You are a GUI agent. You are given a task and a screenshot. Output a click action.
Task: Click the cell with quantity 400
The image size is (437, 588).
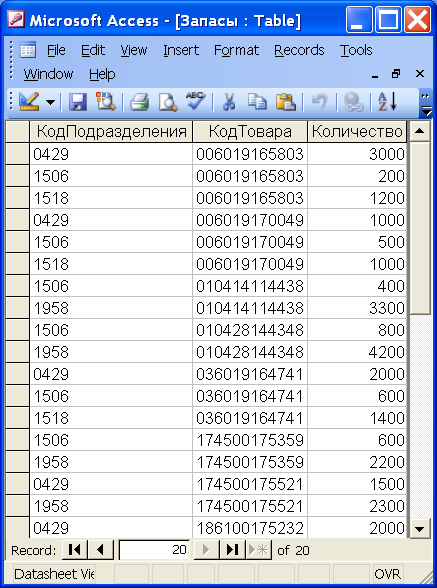click(x=357, y=286)
